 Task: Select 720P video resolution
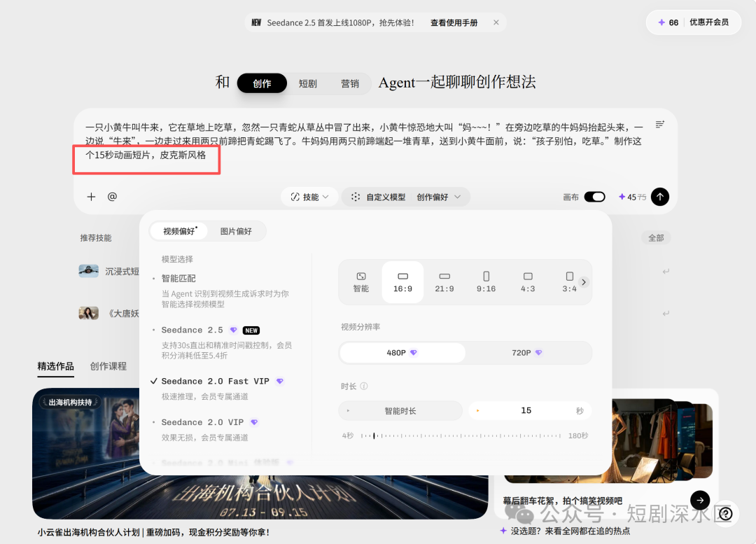coord(527,353)
